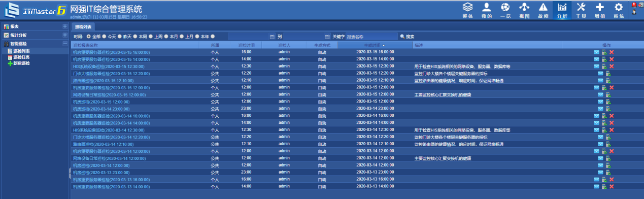Export report 网络设备日常巡检 2020-03-15 12:00:00

click(608, 95)
